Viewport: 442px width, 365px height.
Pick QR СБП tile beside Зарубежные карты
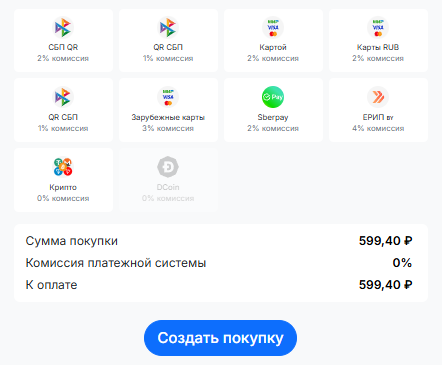[63, 110]
